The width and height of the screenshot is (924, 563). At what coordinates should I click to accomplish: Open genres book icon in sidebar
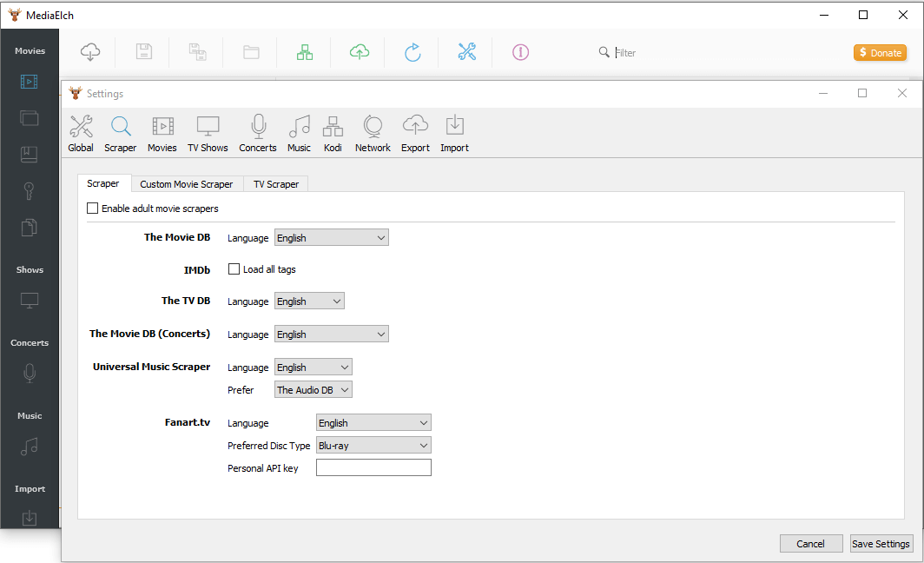29,155
